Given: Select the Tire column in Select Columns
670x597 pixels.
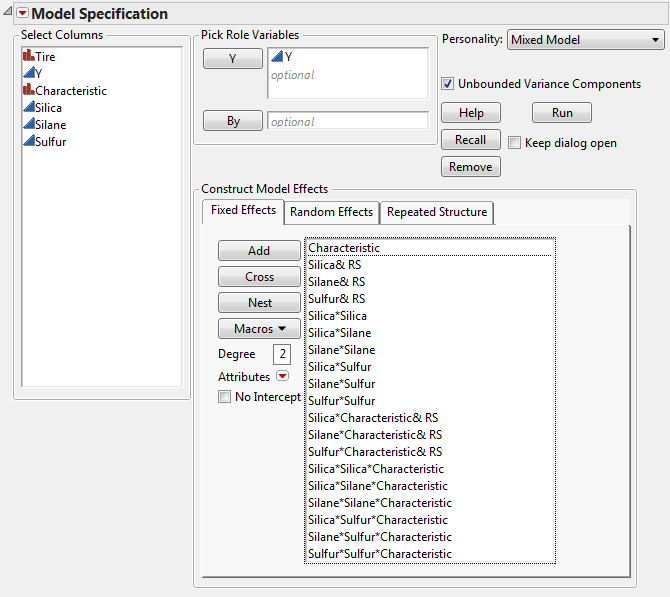Looking at the screenshot, I should pyautogui.click(x=39, y=56).
